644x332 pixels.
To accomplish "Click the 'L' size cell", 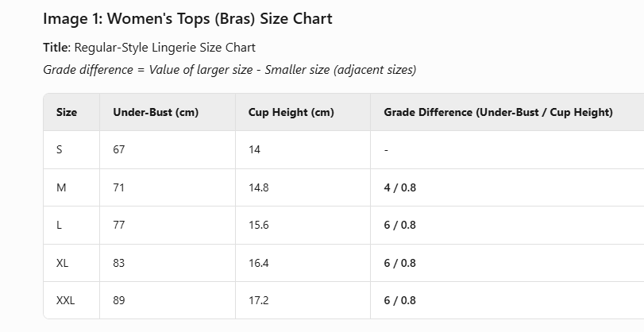I will pyautogui.click(x=59, y=226).
